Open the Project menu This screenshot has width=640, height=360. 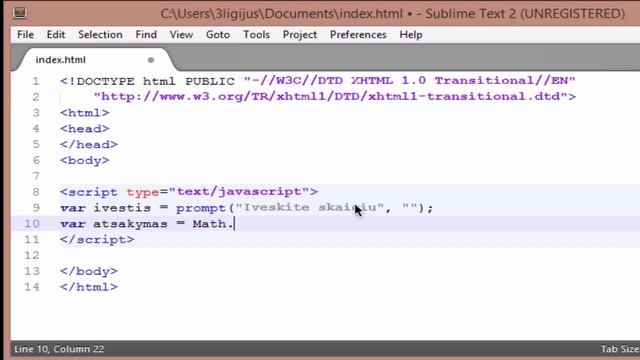coord(300,35)
